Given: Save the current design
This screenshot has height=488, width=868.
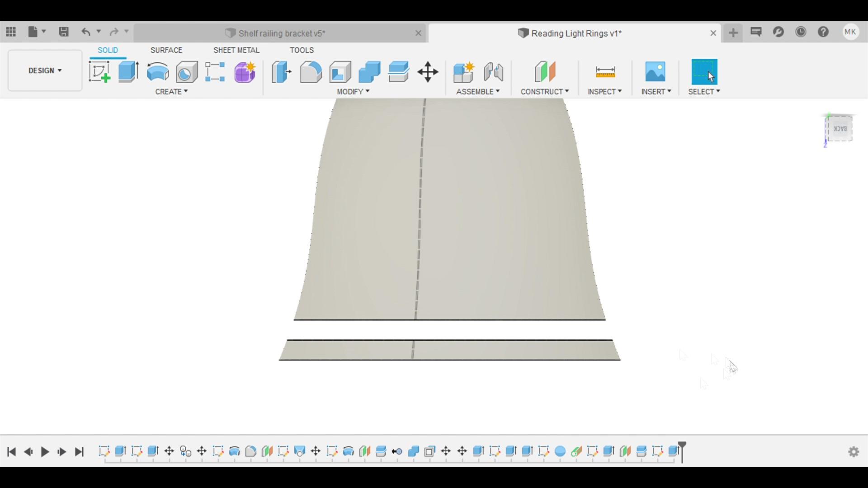Looking at the screenshot, I should pos(64,32).
